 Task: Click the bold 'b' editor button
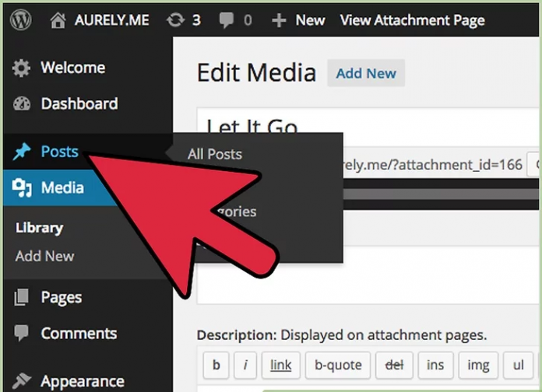216,365
